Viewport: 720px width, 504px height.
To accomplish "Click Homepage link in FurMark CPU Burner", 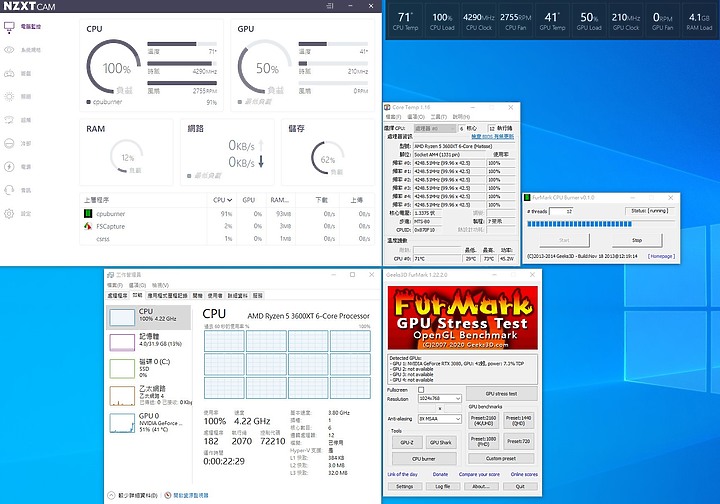I will tap(661, 256).
